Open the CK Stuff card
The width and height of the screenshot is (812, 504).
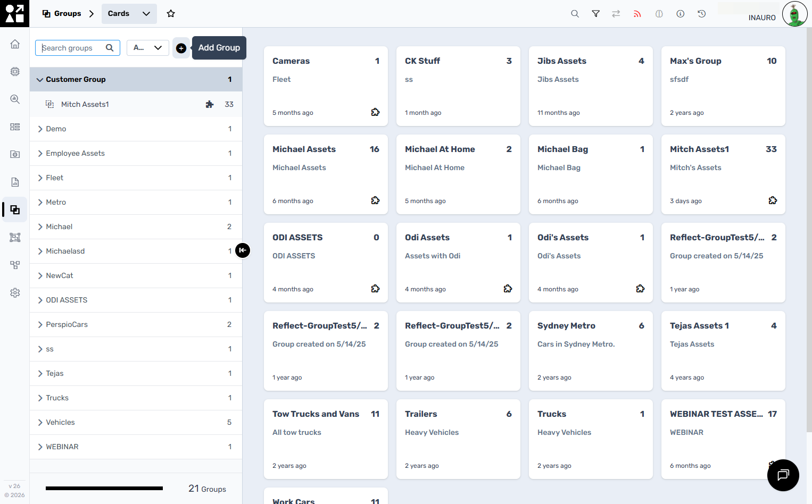(x=458, y=86)
